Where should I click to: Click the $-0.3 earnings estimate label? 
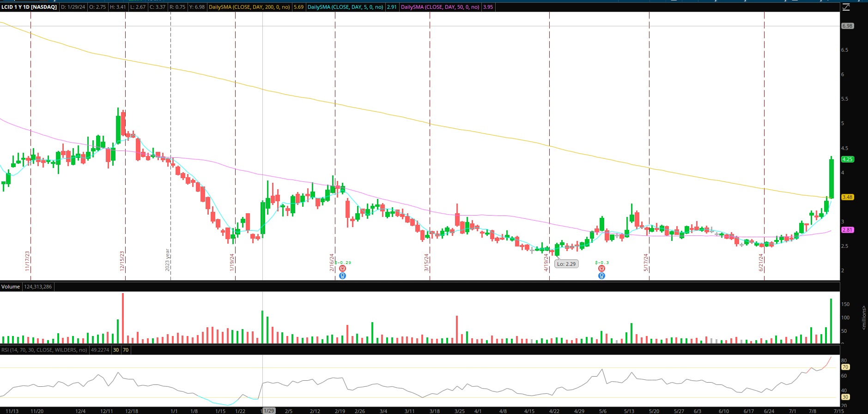[x=602, y=263]
